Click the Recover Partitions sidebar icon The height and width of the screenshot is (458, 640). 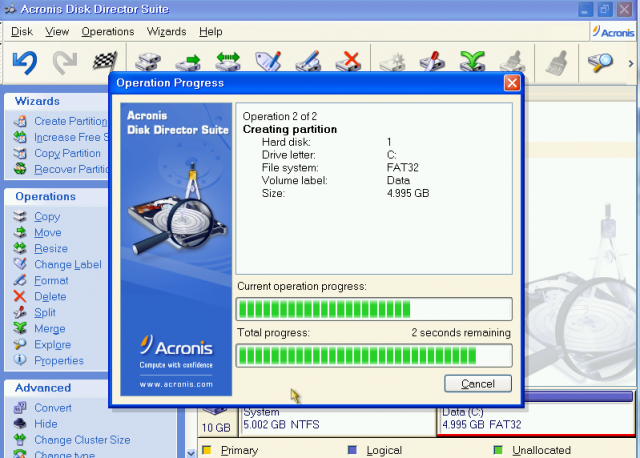tap(20, 169)
